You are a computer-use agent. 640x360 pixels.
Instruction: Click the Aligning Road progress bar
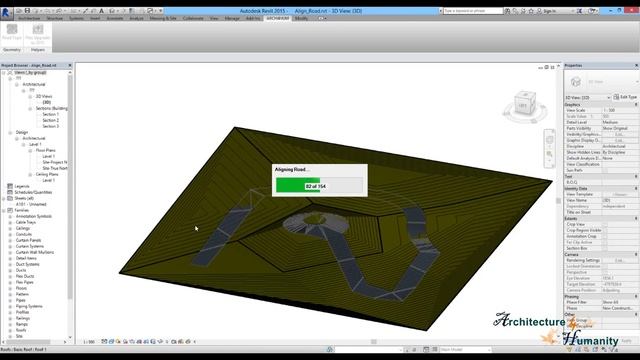[x=319, y=185]
